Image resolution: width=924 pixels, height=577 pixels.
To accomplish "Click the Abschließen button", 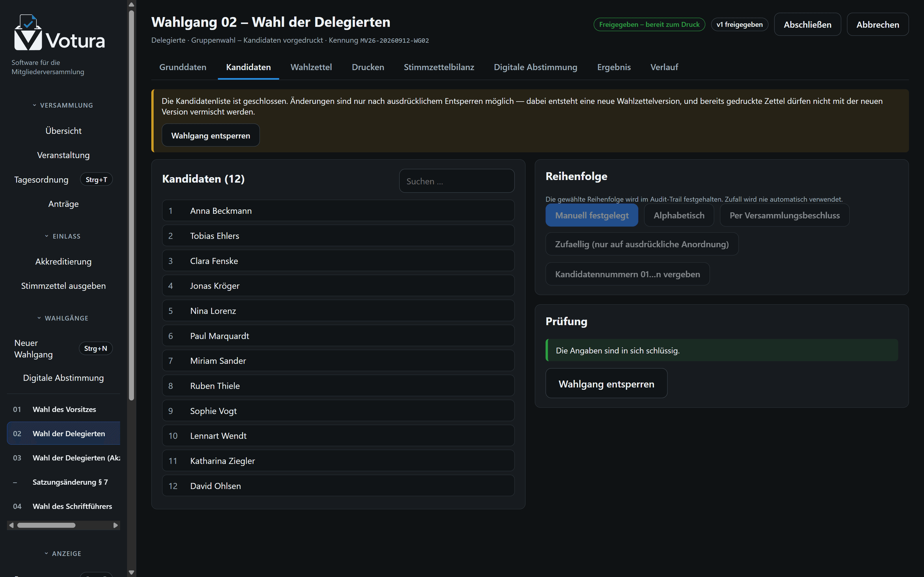I will [x=808, y=25].
